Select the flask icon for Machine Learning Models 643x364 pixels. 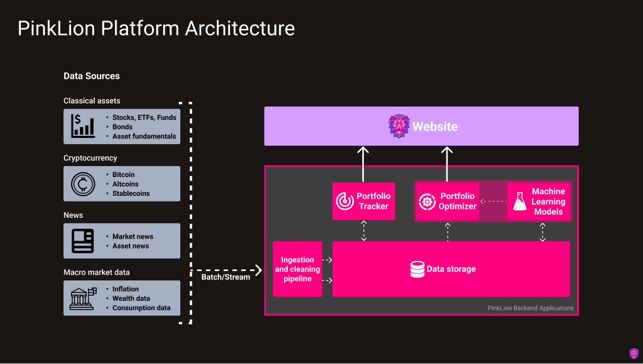coord(520,202)
